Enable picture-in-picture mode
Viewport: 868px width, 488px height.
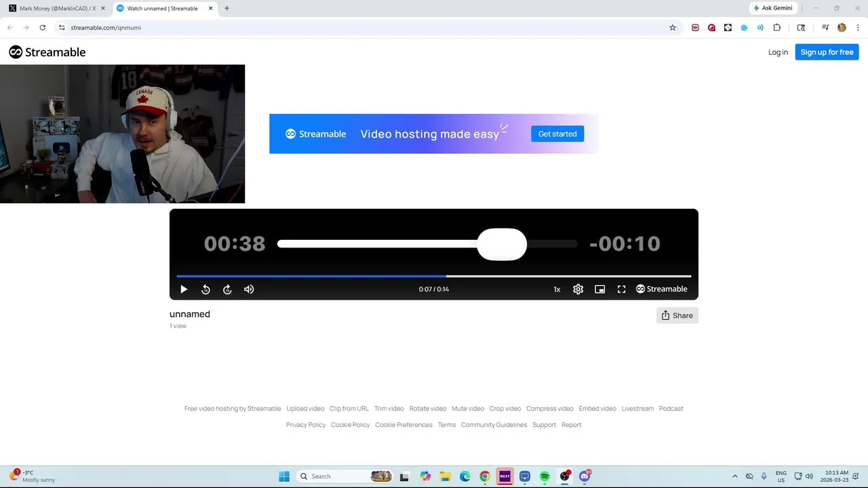tap(599, 289)
